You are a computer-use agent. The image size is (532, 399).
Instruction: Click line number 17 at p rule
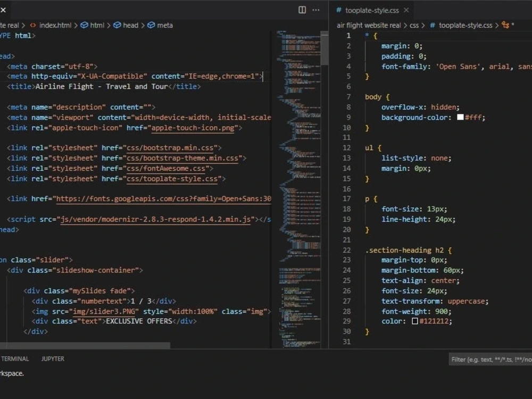coord(346,199)
